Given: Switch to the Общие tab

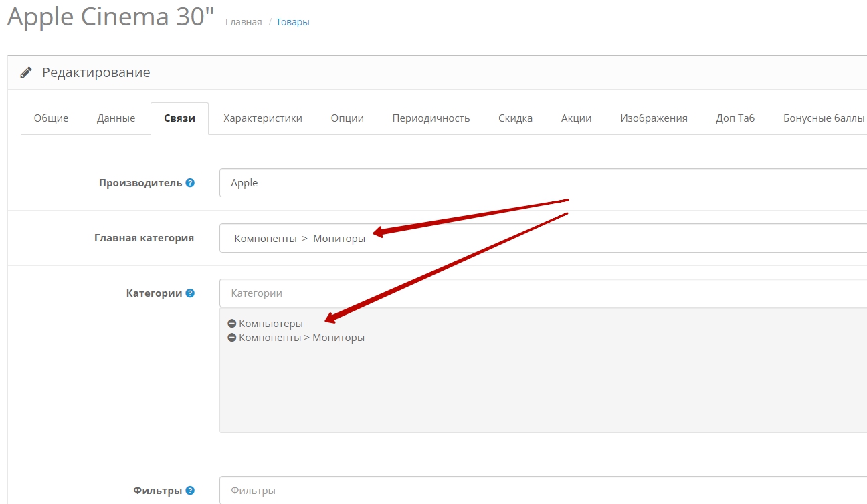Looking at the screenshot, I should tap(52, 118).
